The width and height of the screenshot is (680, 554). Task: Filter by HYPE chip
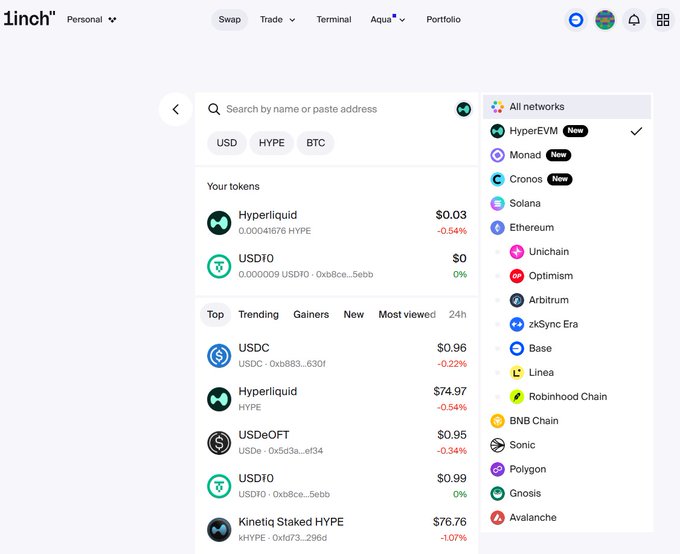coord(271,143)
